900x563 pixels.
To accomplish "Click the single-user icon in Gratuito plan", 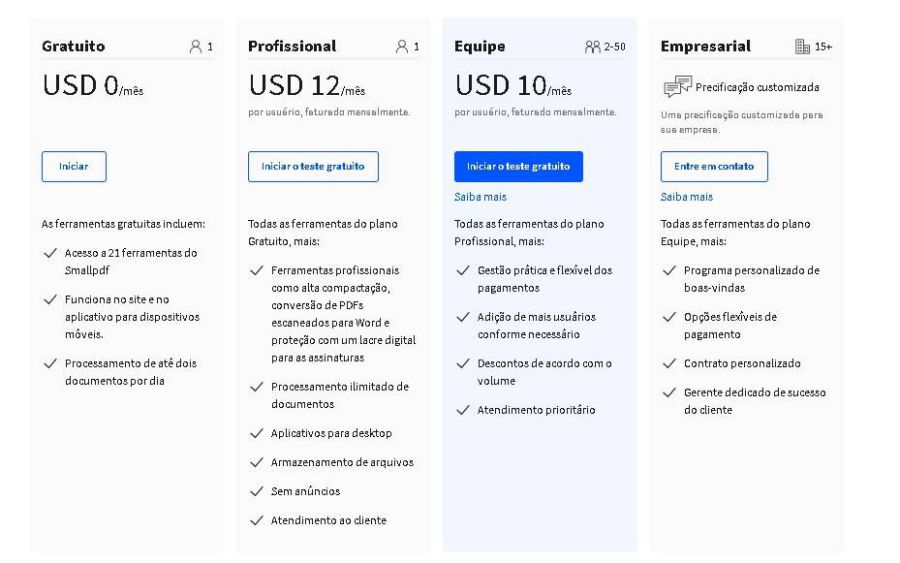I will click(196, 46).
